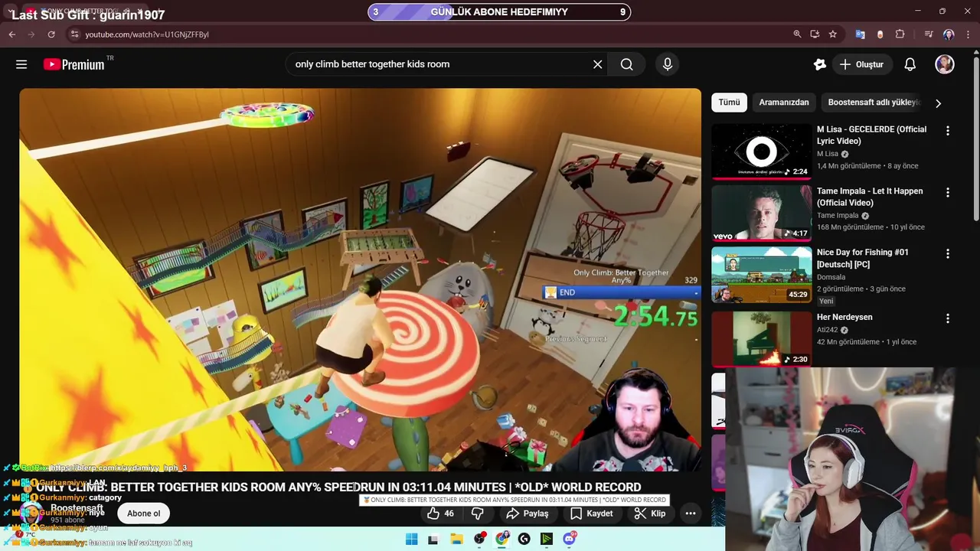
Task: Click the video player to pause
Action: point(360,279)
